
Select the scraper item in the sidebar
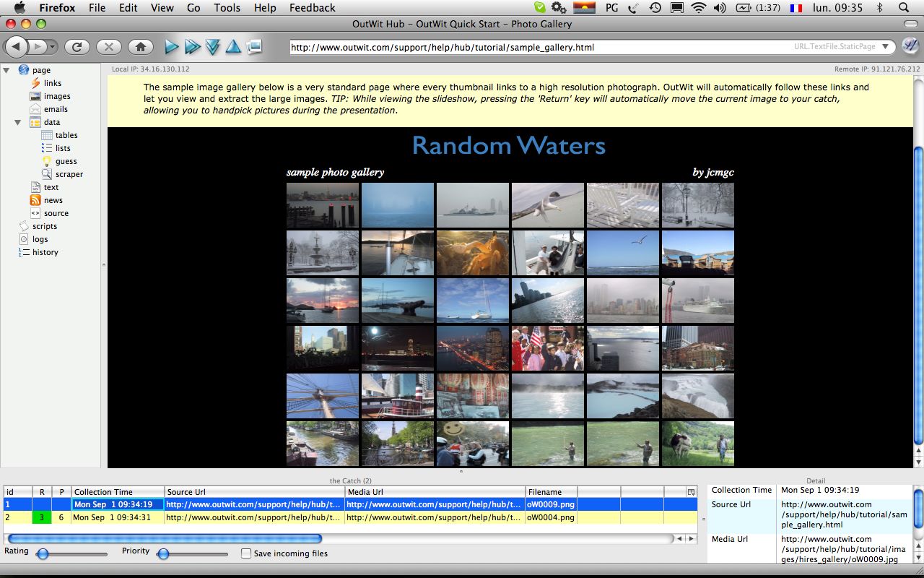pyautogui.click(x=69, y=174)
